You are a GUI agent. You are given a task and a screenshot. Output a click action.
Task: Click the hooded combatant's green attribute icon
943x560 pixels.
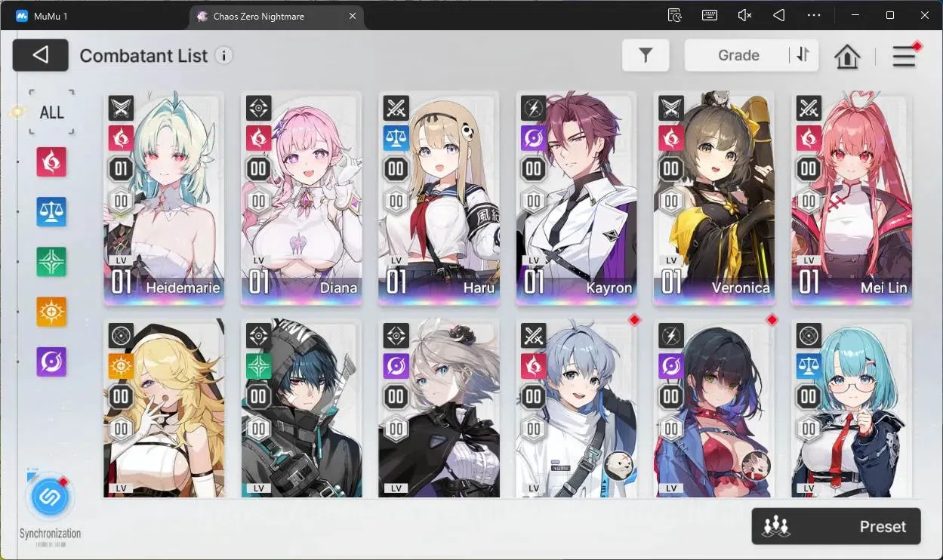point(259,366)
